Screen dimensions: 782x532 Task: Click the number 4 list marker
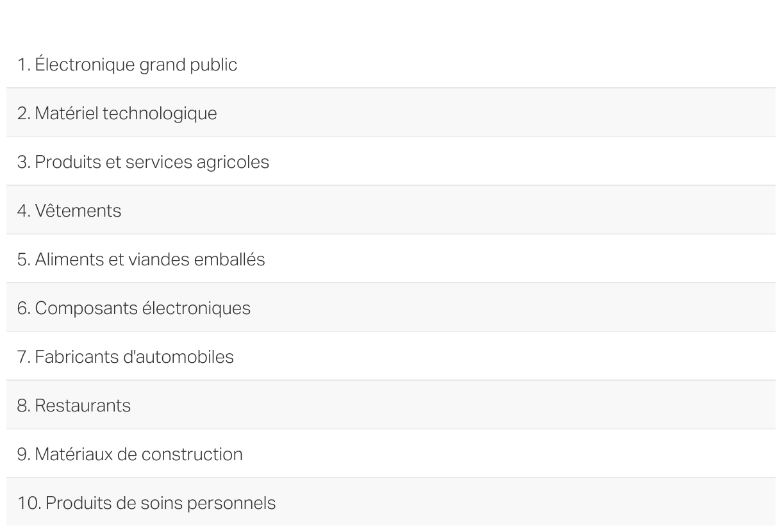(x=24, y=212)
